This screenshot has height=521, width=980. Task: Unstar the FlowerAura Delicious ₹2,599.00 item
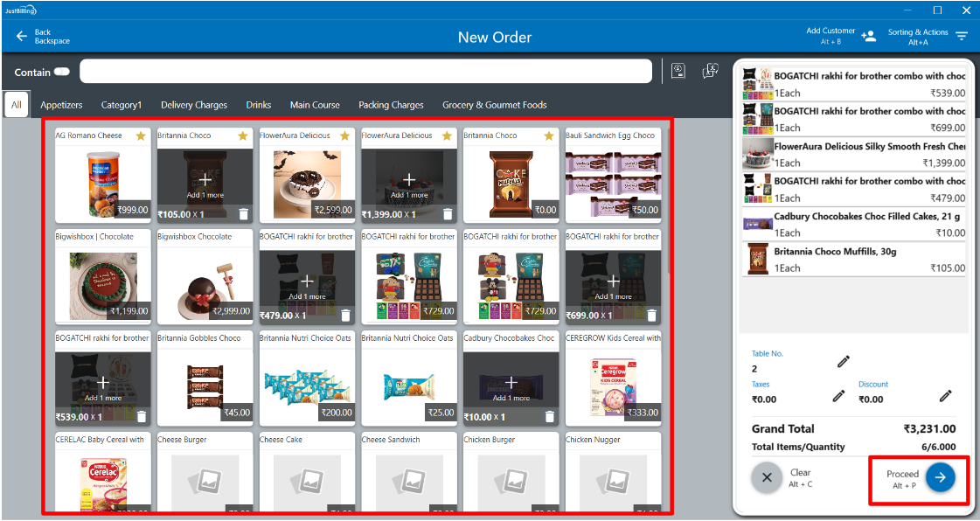tap(344, 136)
